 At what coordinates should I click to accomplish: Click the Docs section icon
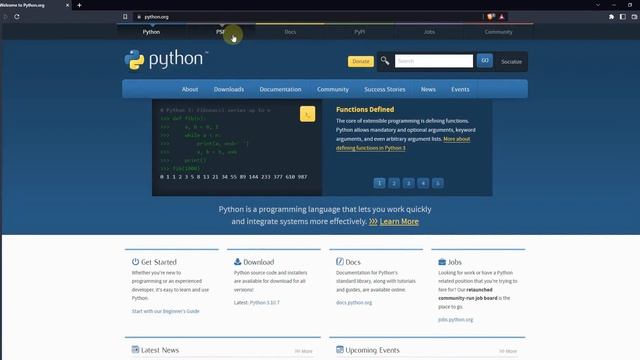(x=340, y=261)
